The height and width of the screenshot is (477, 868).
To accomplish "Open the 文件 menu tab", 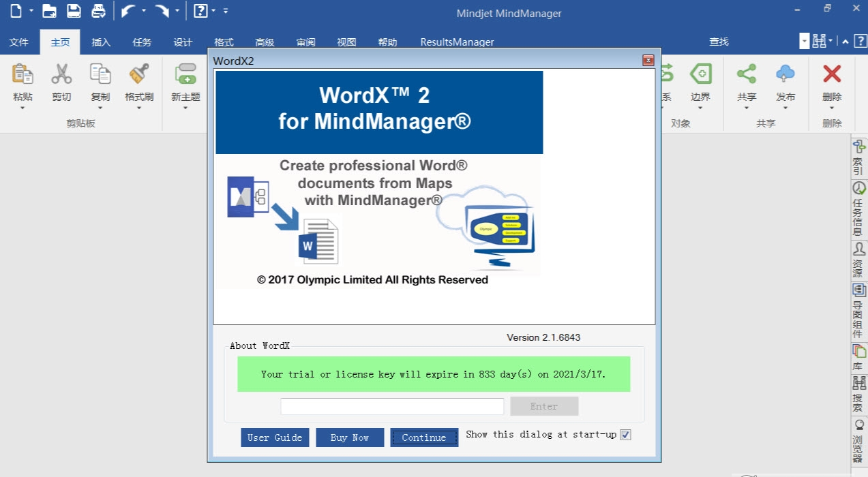I will [19, 42].
